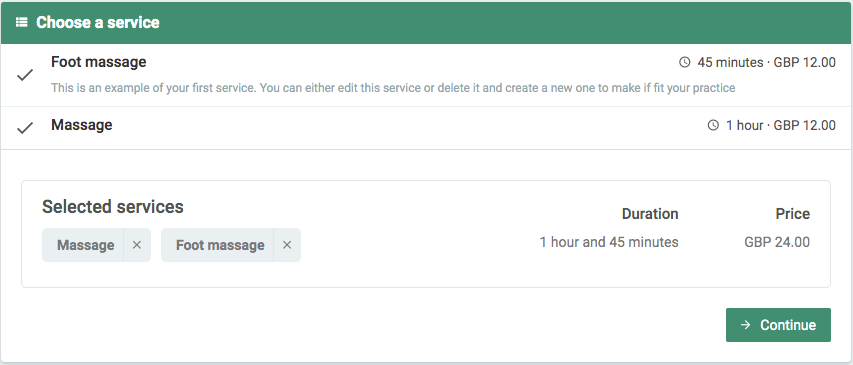Remove the Foot massage chip with its X
This screenshot has height=365, width=853.
(287, 245)
